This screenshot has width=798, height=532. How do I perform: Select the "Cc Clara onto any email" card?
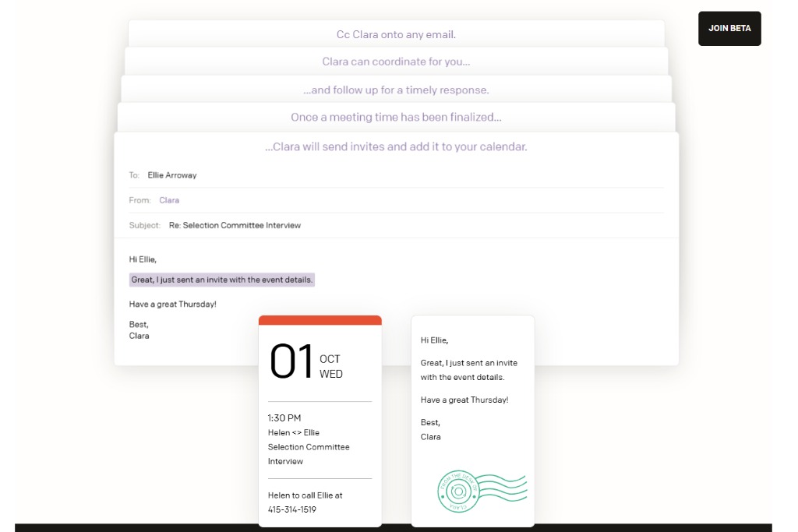[x=396, y=34]
